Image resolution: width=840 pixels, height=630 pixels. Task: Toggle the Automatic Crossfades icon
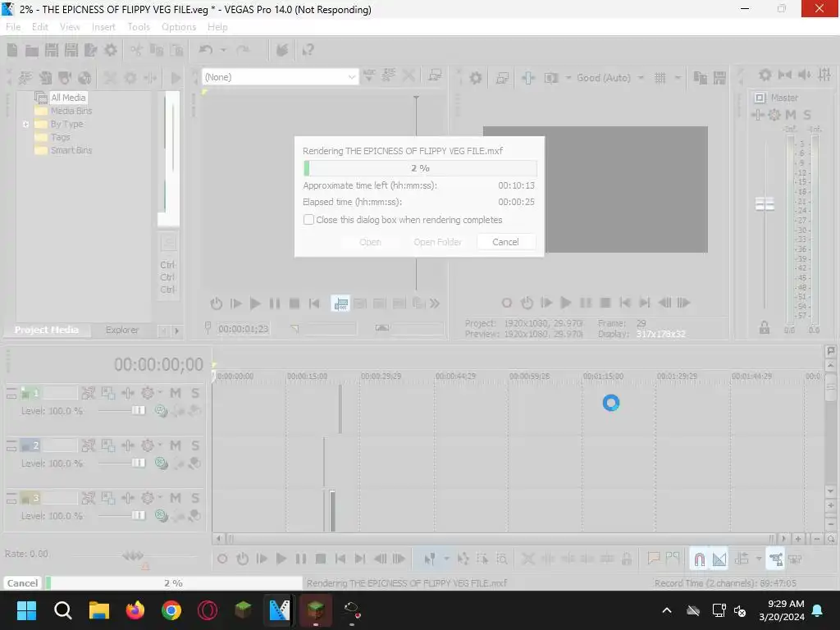[x=719, y=559]
